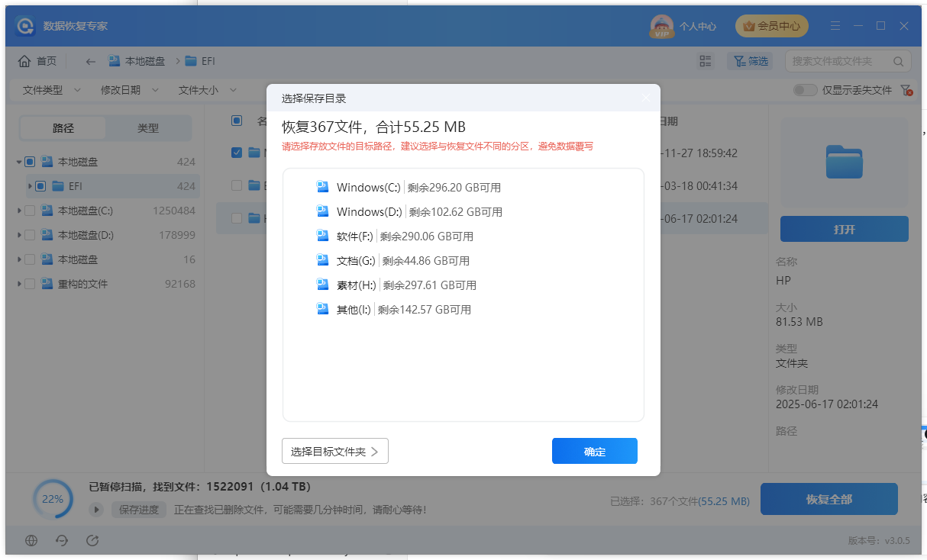927x560 pixels.
Task: Click the share icon at bottom bar
Action: (92, 540)
